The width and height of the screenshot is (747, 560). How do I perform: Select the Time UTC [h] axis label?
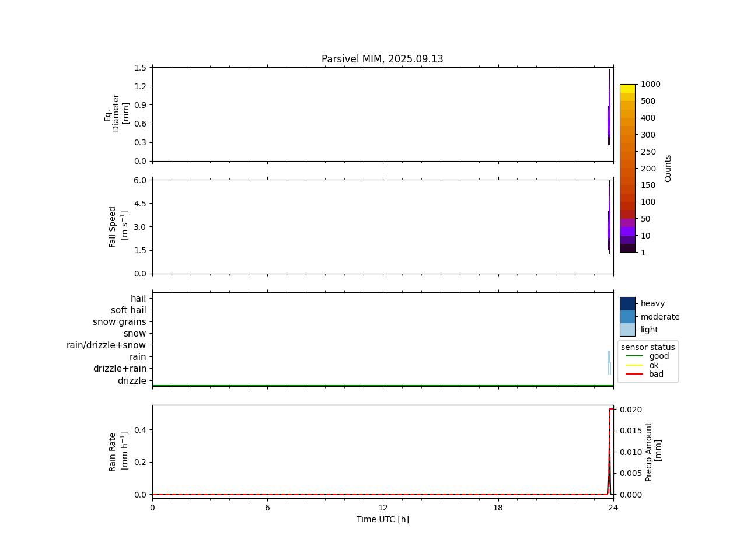[x=383, y=519]
